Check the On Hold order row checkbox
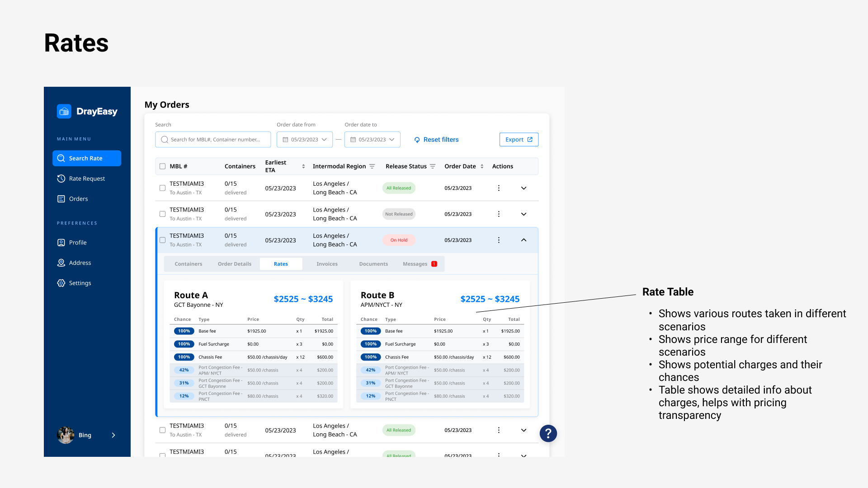Screen dimensions: 868x488 tap(162, 240)
